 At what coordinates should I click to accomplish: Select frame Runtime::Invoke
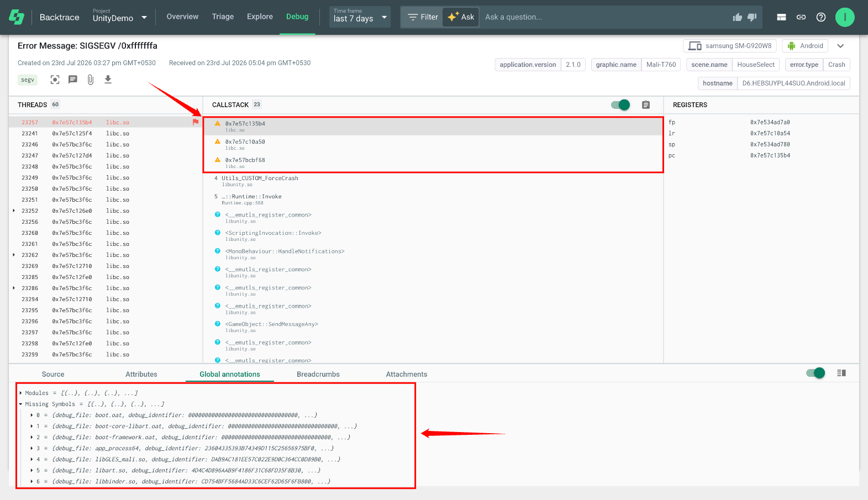(x=433, y=199)
